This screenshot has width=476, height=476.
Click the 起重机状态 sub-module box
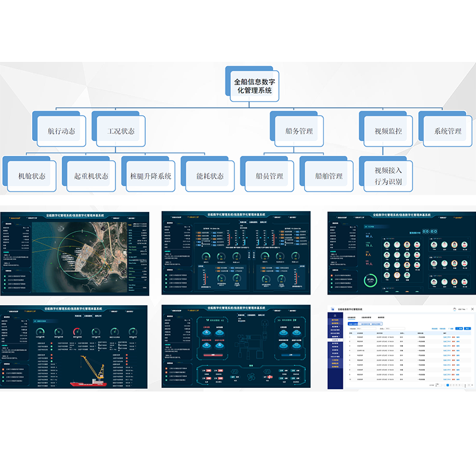click(91, 176)
